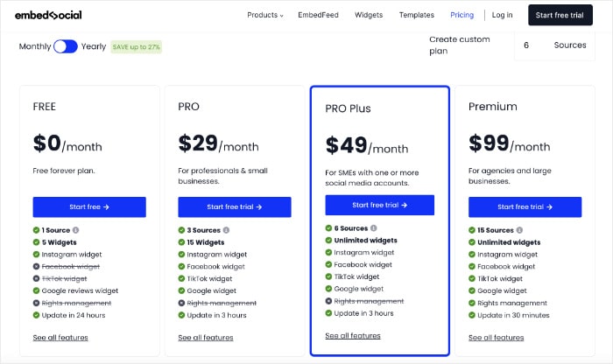Click the $29/month price
This screenshot has width=613, height=364.
tap(218, 143)
